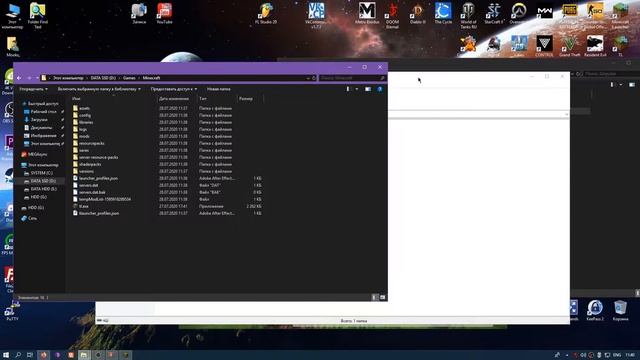This screenshot has height=360, width=640.
Task: Select the servers.dat.bak file
Action: (x=92, y=192)
